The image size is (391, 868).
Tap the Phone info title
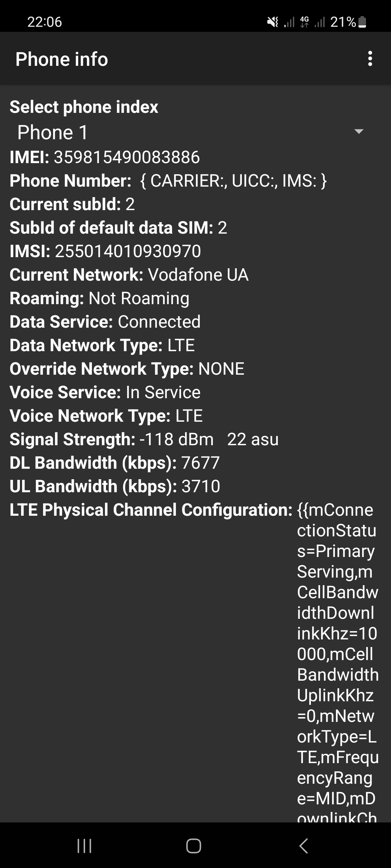(x=62, y=59)
